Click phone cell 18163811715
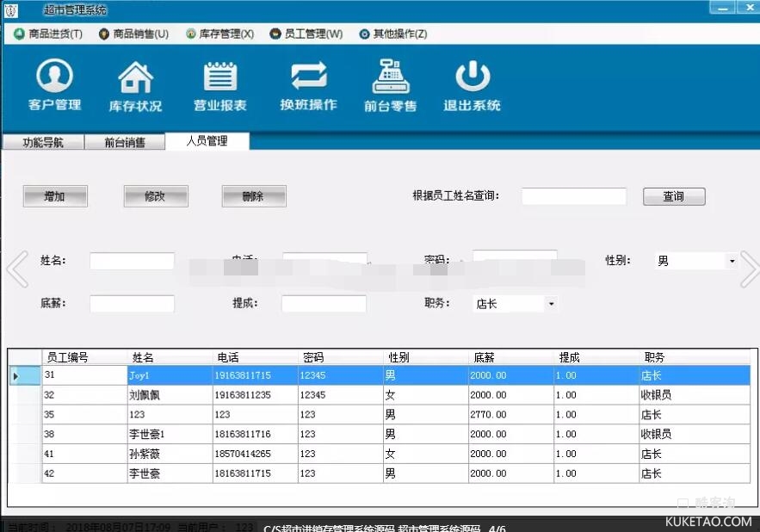760x532 pixels. tap(255, 473)
